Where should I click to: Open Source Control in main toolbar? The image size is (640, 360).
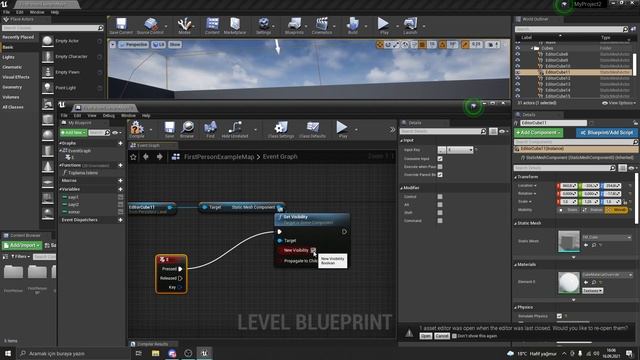pyautogui.click(x=150, y=26)
